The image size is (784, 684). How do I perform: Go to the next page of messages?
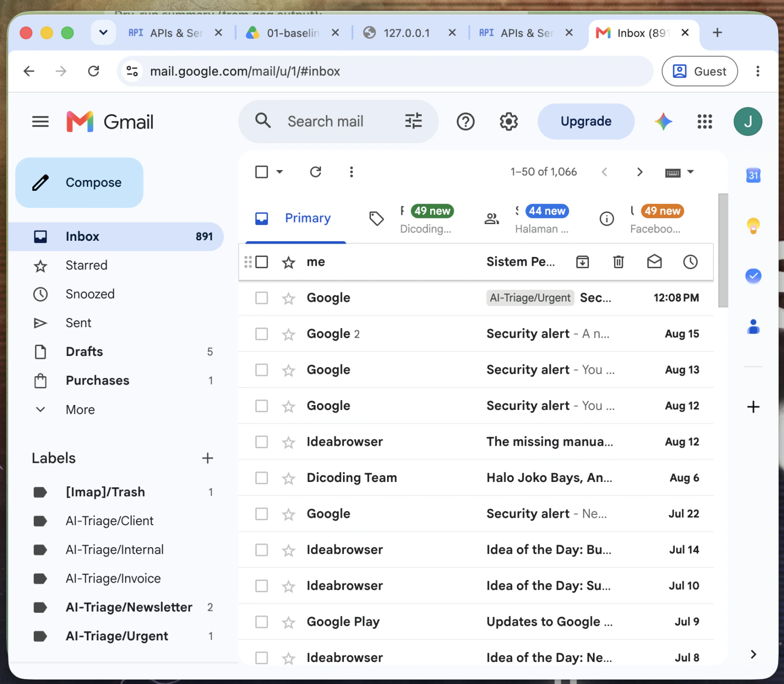[639, 172]
